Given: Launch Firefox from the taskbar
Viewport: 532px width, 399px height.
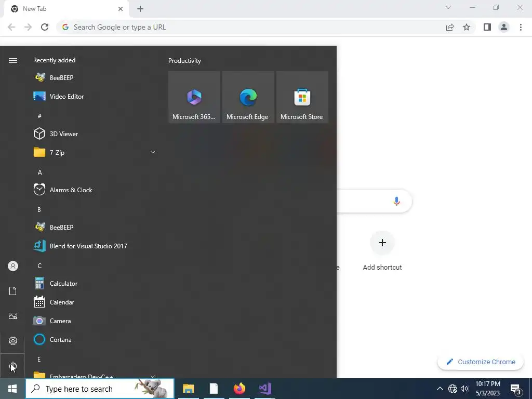Looking at the screenshot, I should pos(239,389).
